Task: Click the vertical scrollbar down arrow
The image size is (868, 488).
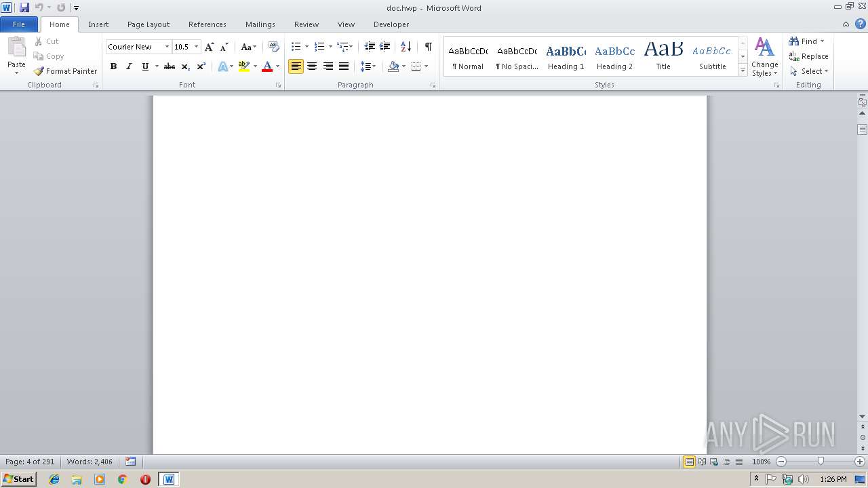Action: point(863,417)
